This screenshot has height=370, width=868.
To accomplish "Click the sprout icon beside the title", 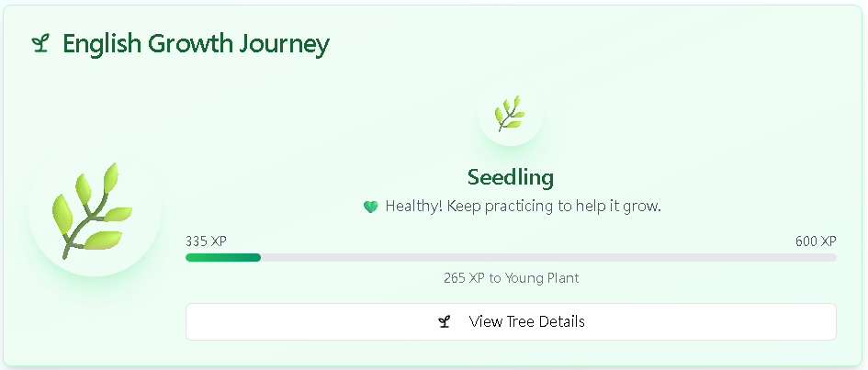I will [39, 43].
